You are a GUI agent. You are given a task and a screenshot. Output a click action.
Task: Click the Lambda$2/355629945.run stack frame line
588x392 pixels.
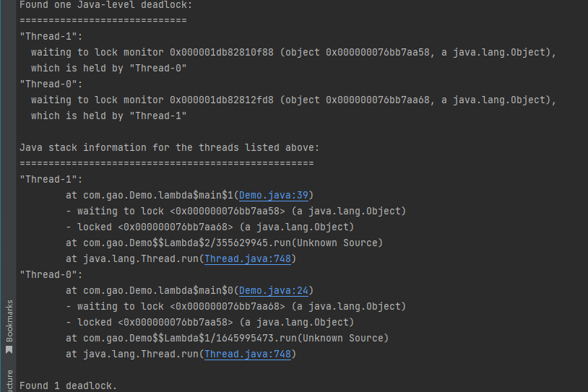pyautogui.click(x=224, y=243)
